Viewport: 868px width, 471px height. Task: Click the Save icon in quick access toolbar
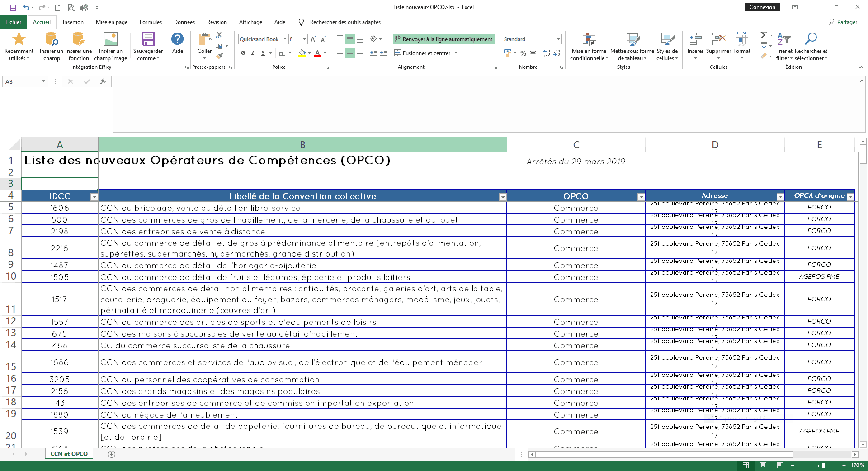coord(13,7)
